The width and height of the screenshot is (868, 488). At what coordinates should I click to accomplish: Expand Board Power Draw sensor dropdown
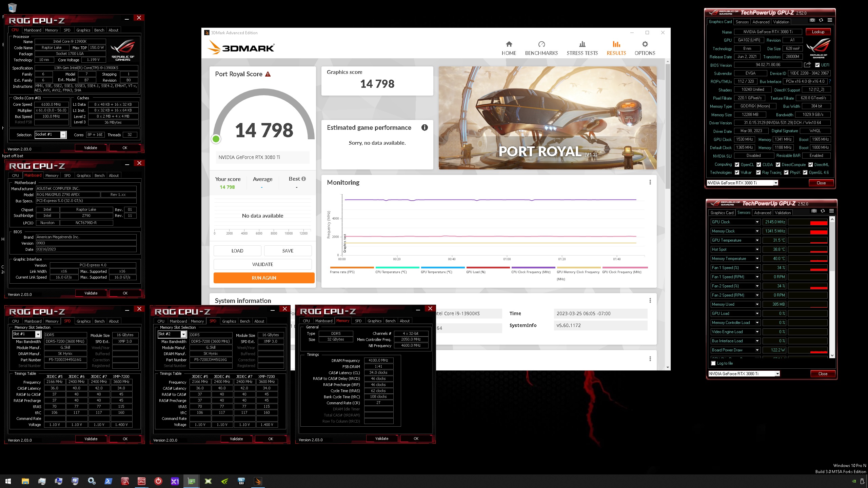click(757, 350)
